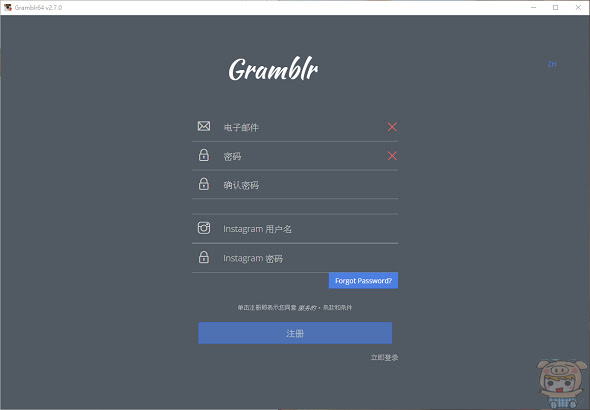Image resolution: width=590 pixels, height=410 pixels.
Task: Open the 条款和条件 terms link
Action: [338, 308]
